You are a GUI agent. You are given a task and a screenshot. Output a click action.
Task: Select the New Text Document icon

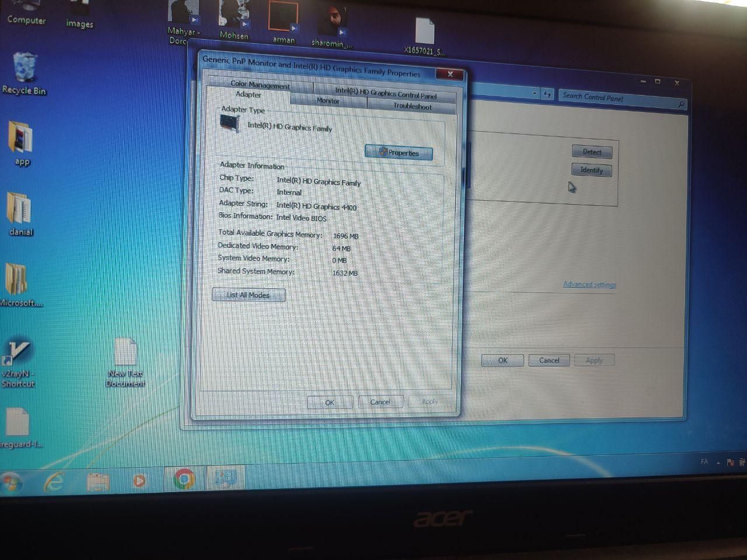point(125,362)
